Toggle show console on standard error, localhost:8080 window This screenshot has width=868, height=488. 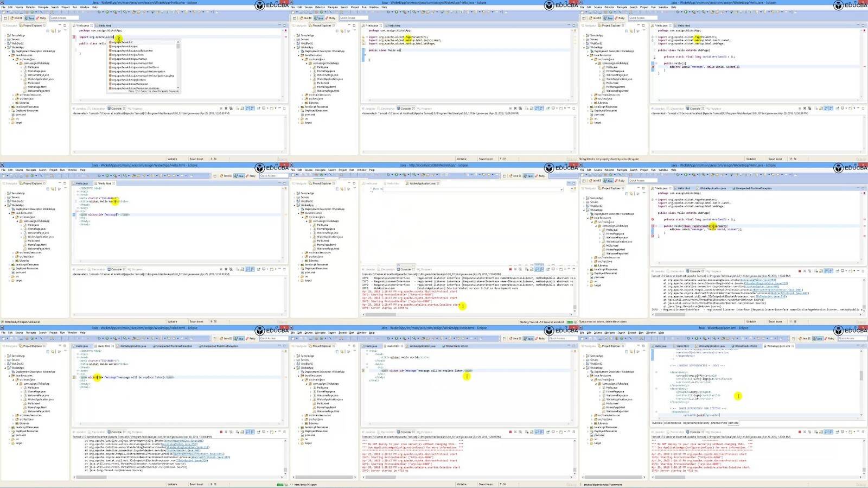pos(541,269)
